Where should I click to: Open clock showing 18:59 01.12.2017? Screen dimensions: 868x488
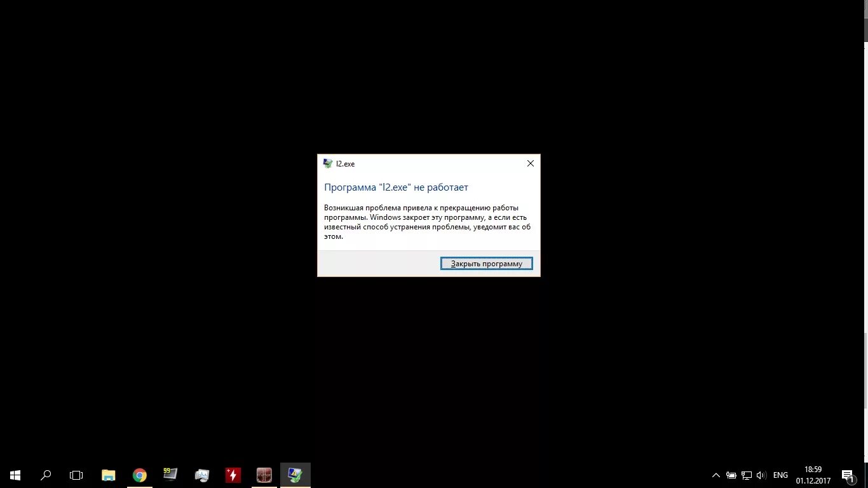click(813, 475)
